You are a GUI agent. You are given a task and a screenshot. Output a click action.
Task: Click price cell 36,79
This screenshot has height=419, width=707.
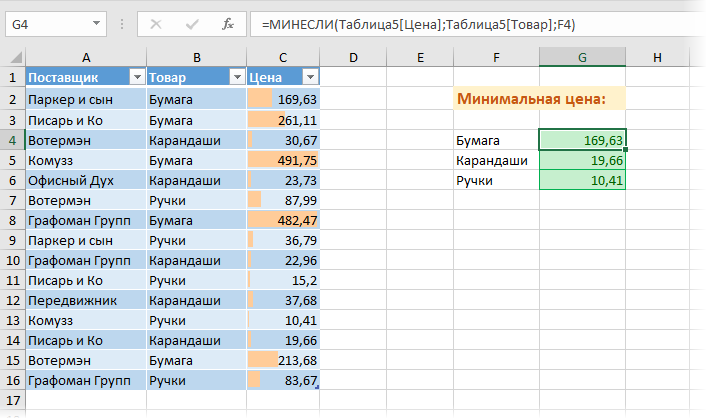(x=283, y=240)
